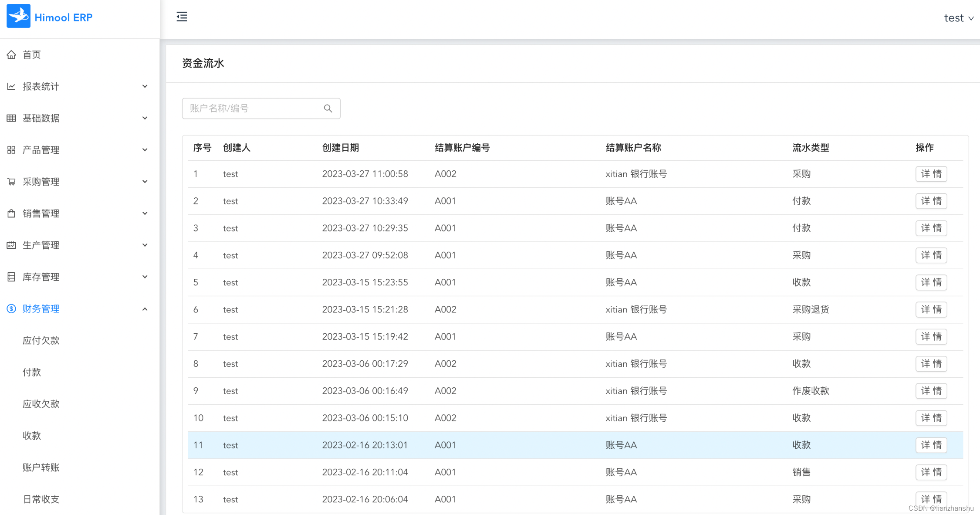Screen dimensions: 980x515
Task: Click 账号AA in row 2
Action: coord(621,201)
